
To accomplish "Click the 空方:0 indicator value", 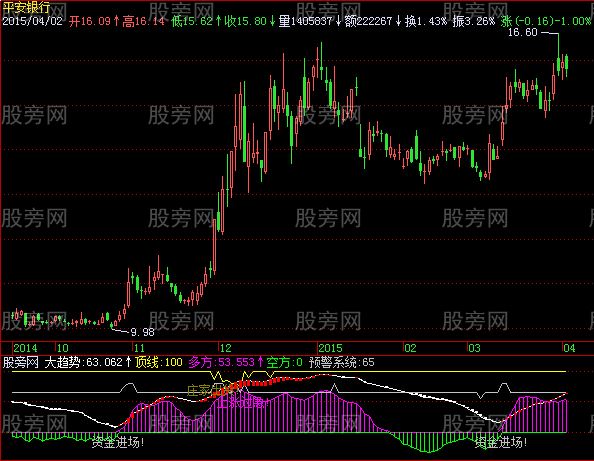I will click(284, 363).
